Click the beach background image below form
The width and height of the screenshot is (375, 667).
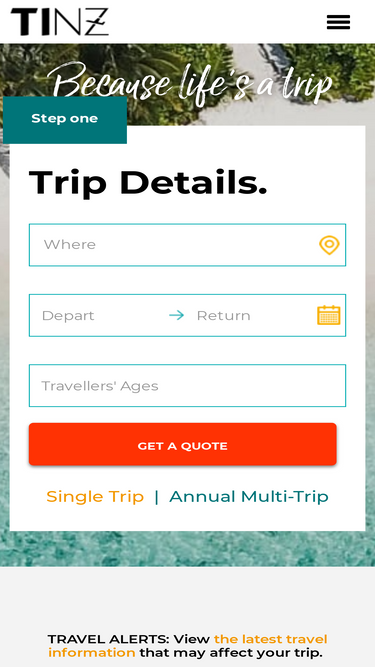coord(188,549)
